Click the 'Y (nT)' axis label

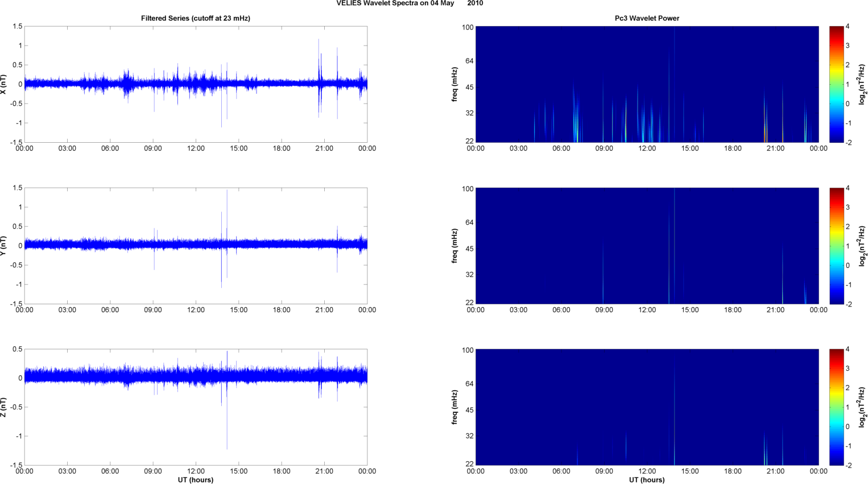(x=3, y=246)
